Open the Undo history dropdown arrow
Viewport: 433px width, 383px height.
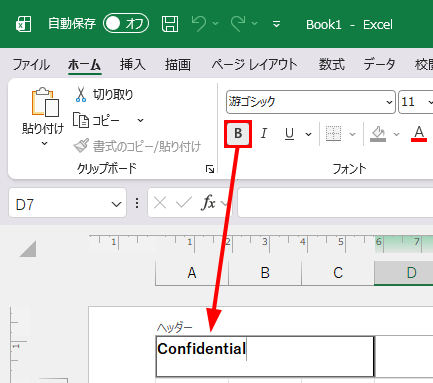coord(216,23)
